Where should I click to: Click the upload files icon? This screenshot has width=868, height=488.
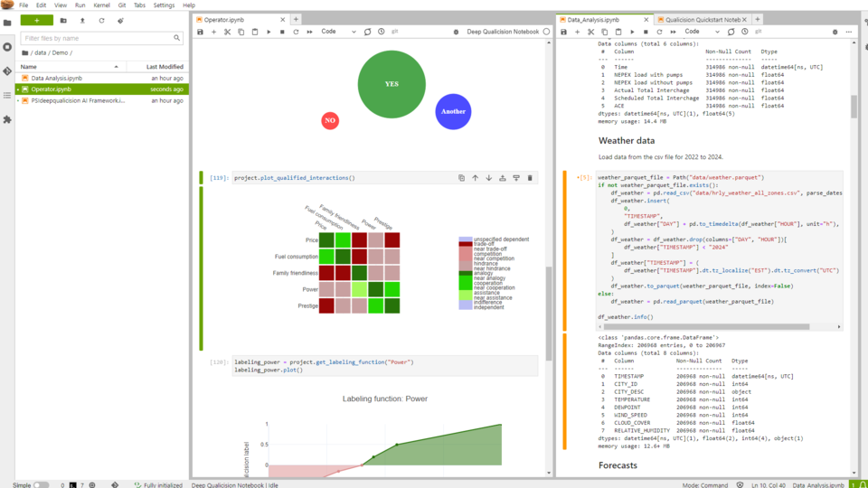coord(82,20)
